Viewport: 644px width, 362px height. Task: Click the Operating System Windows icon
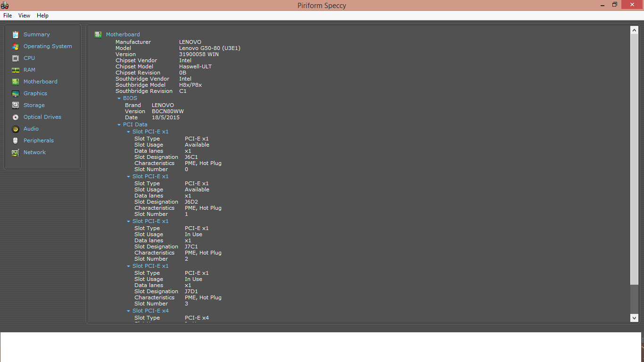(16, 46)
